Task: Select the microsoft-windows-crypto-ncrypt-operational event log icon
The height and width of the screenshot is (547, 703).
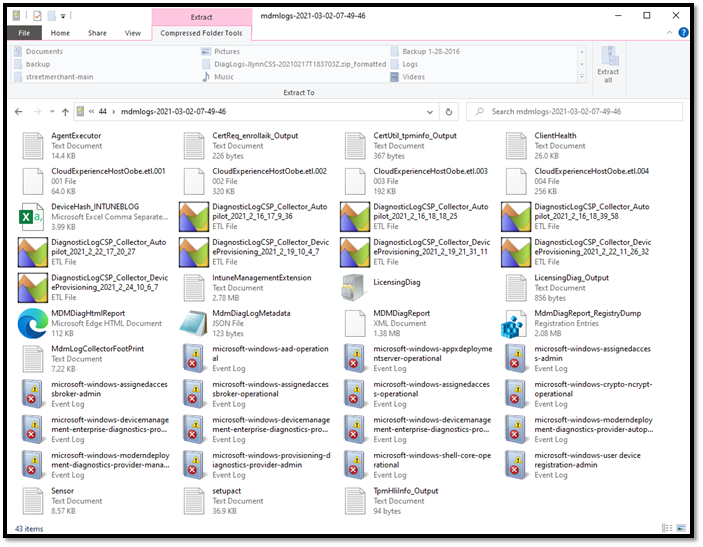Action: coord(516,394)
